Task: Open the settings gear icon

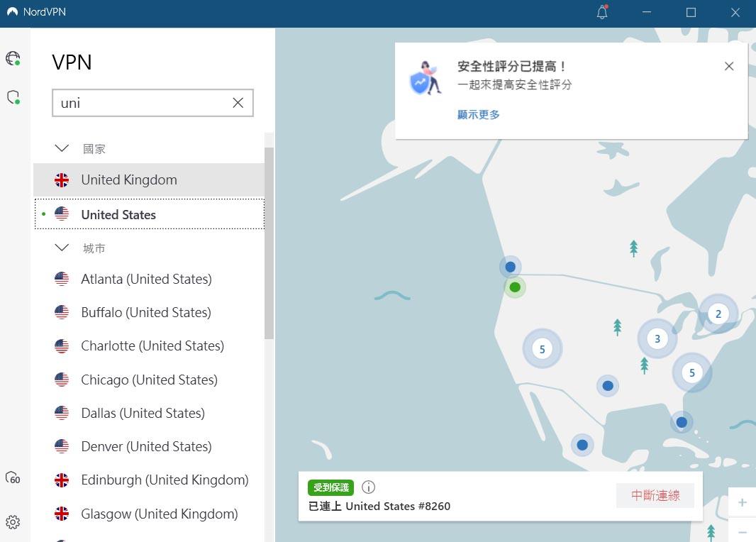Action: pyautogui.click(x=13, y=521)
